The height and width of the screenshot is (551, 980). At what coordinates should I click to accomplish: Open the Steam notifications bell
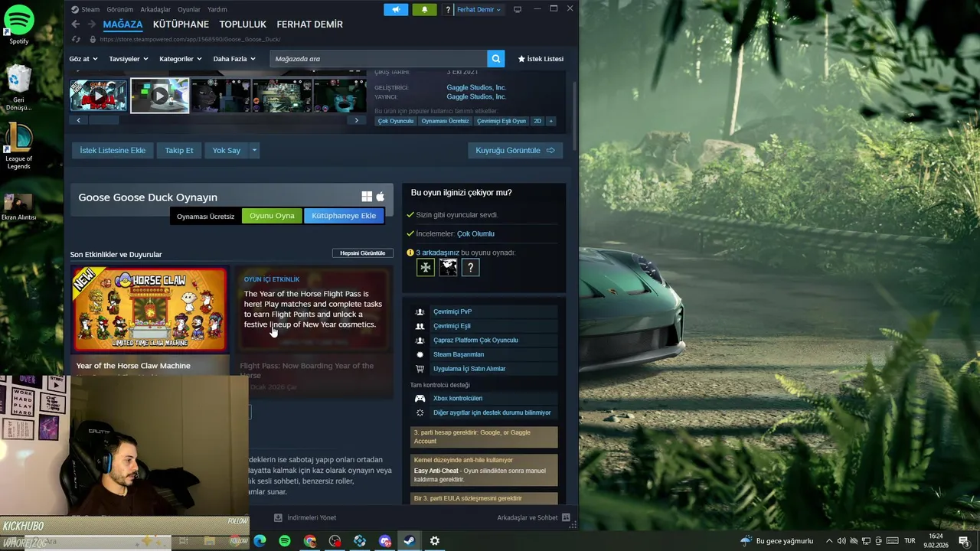tap(425, 9)
